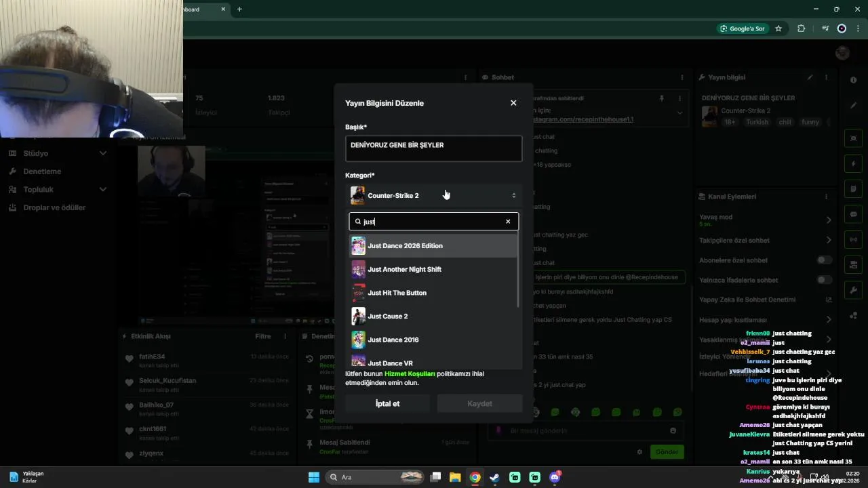The image size is (868, 488).
Task: Open Discord from the taskbar
Action: (x=555, y=477)
